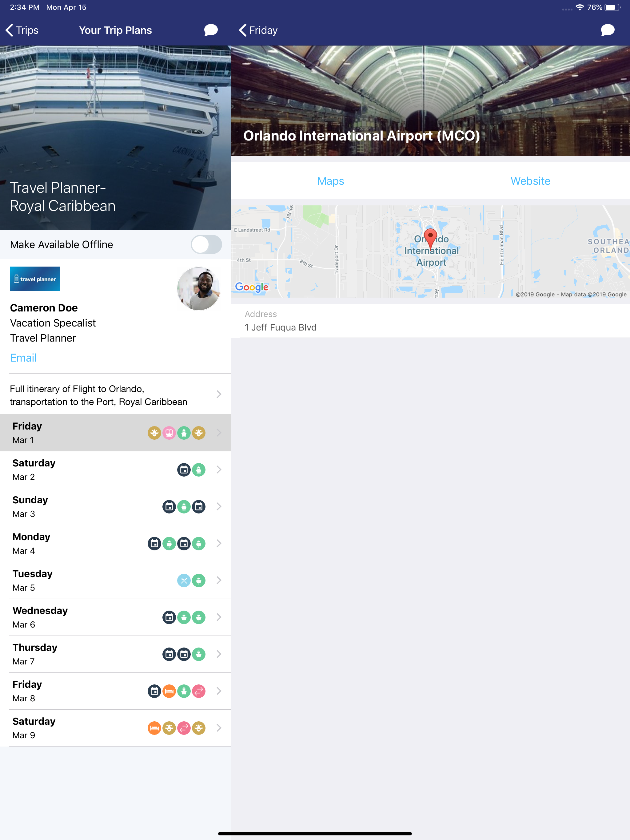This screenshot has height=840, width=630.
Task: Tap the blue dining icon on Tuesday Mar 5
Action: click(x=184, y=580)
